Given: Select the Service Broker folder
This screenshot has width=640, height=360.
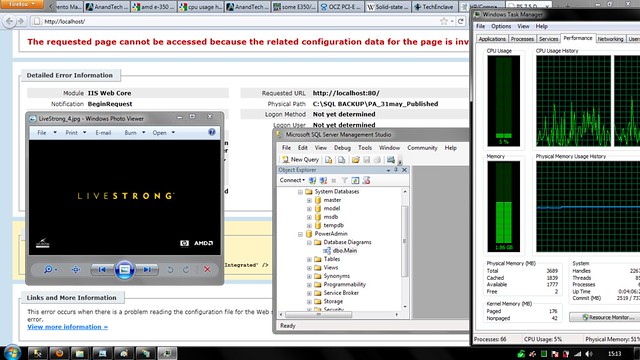Looking at the screenshot, I should 341,293.
